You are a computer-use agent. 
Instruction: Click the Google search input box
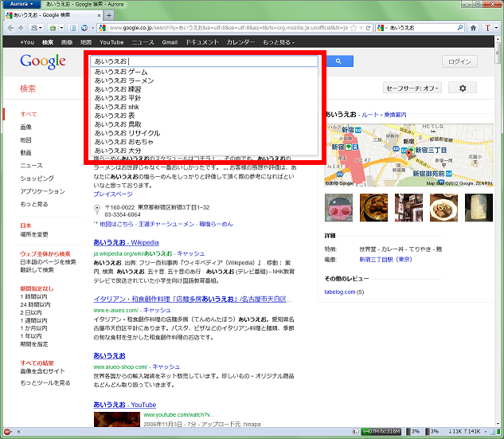[x=205, y=61]
